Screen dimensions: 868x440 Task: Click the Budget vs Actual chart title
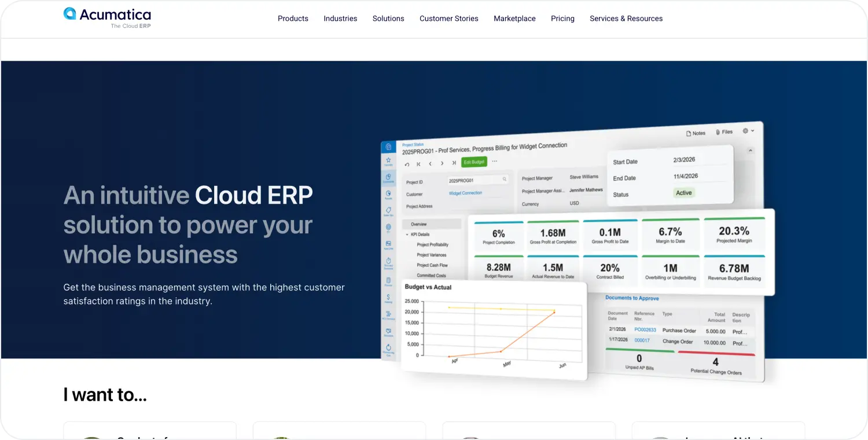[x=428, y=287]
